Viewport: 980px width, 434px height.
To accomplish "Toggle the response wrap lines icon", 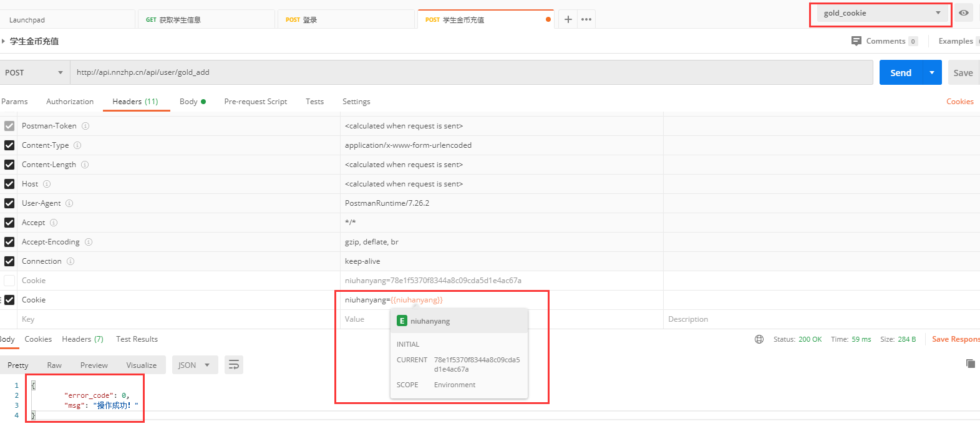I will [x=234, y=365].
